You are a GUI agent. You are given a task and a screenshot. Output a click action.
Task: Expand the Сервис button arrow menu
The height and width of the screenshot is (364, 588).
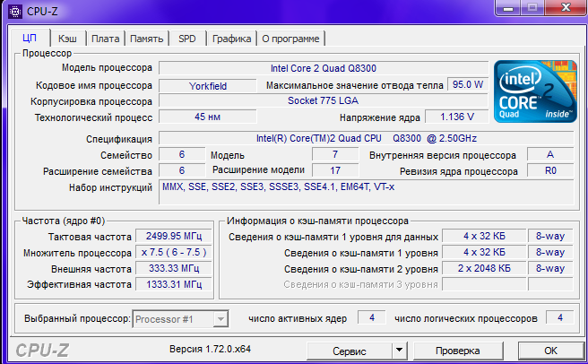(400, 351)
